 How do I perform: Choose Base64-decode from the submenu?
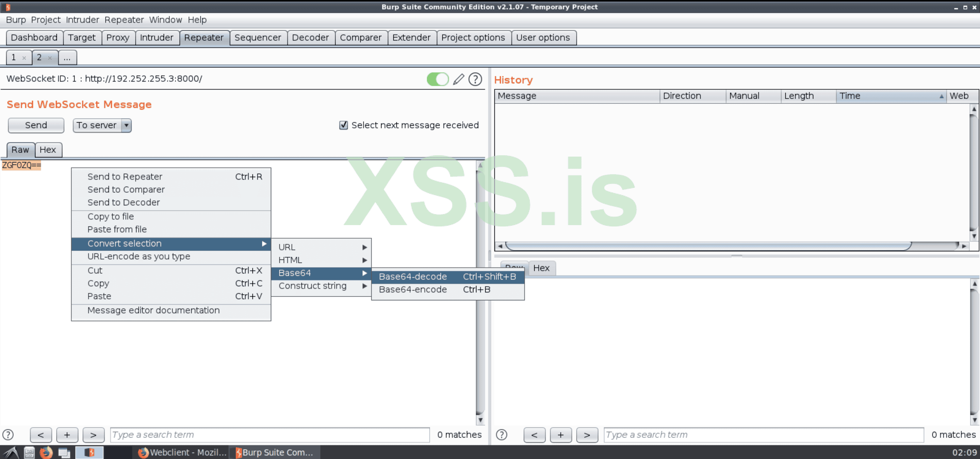coord(413,277)
